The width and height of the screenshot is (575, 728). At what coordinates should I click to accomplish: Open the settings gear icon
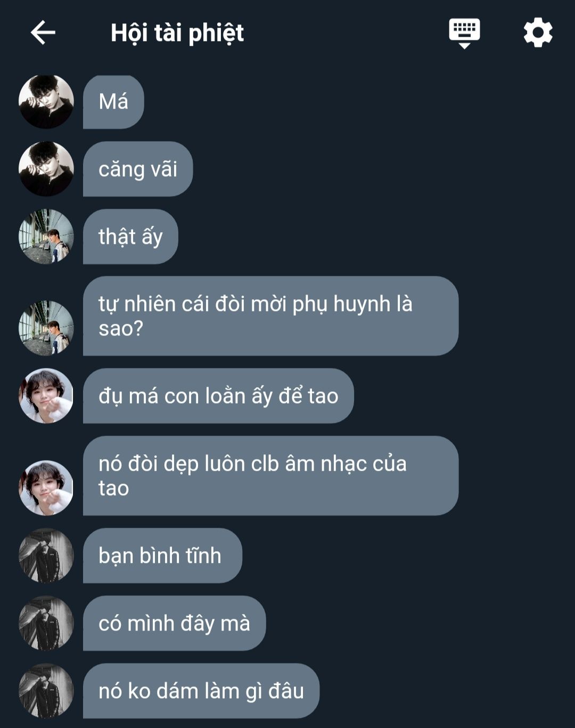pos(538,32)
